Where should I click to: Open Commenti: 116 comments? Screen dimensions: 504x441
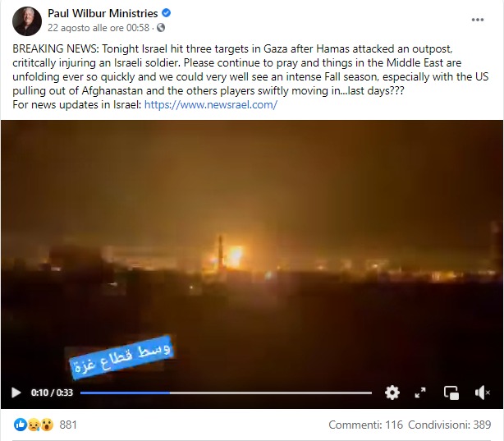[365, 425]
